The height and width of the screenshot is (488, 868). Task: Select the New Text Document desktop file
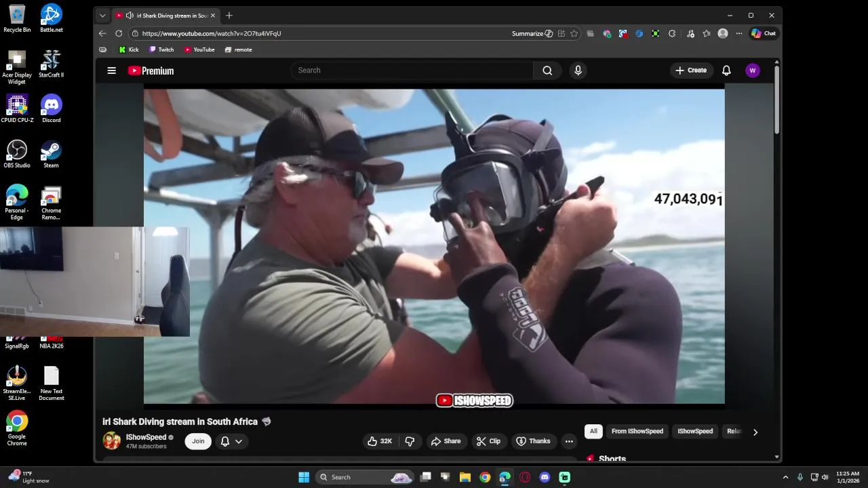click(52, 384)
